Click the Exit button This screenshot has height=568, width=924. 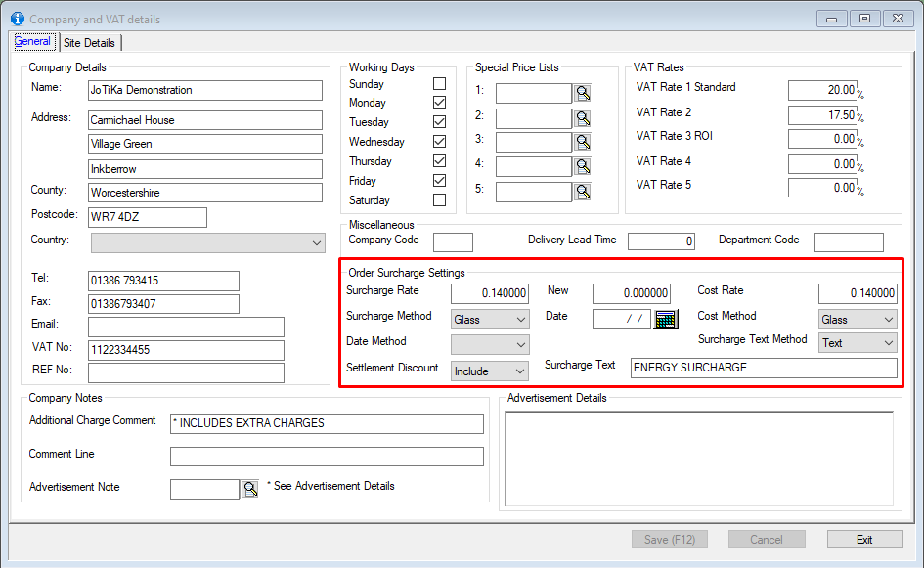pos(864,540)
